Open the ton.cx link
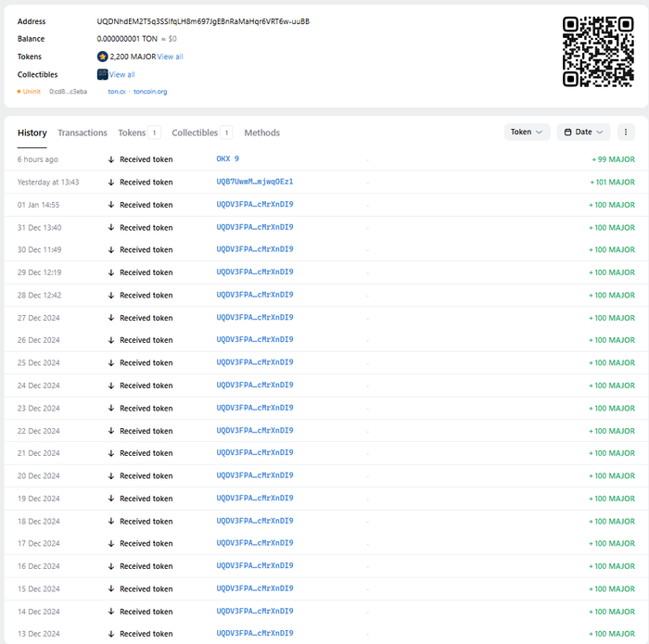This screenshot has height=644, width=649. click(x=117, y=92)
